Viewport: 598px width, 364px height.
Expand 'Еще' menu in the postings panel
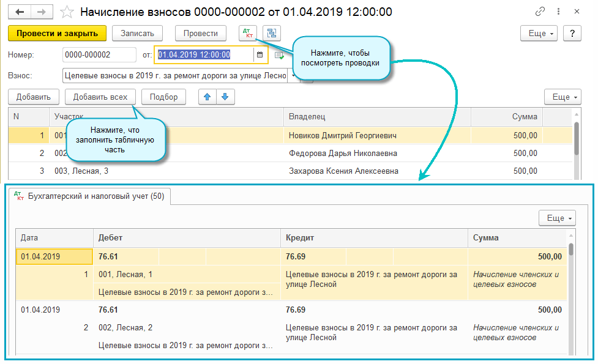pyautogui.click(x=557, y=218)
